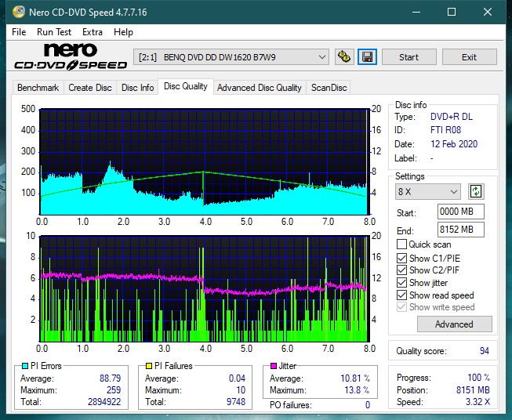Image resolution: width=512 pixels, height=420 pixels.
Task: Open the File menu
Action: [19, 32]
